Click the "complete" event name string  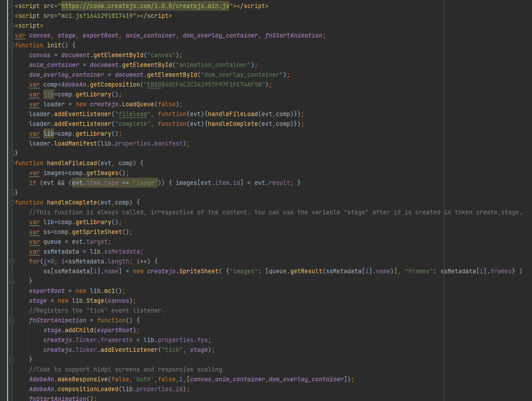tap(133, 124)
